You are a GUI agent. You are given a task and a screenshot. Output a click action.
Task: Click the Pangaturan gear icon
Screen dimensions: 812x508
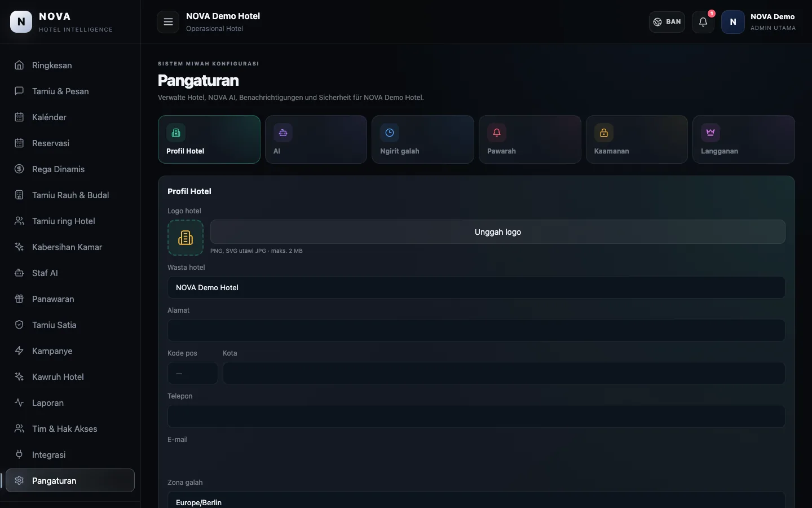(x=19, y=481)
